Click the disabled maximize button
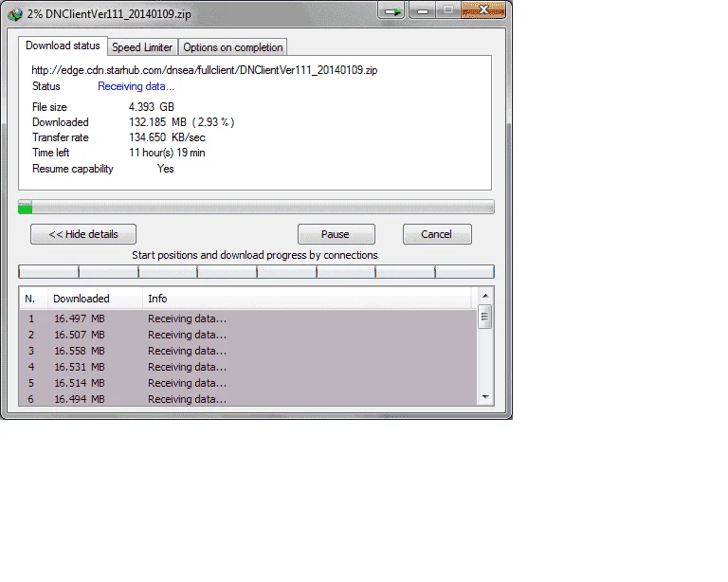 [448, 10]
